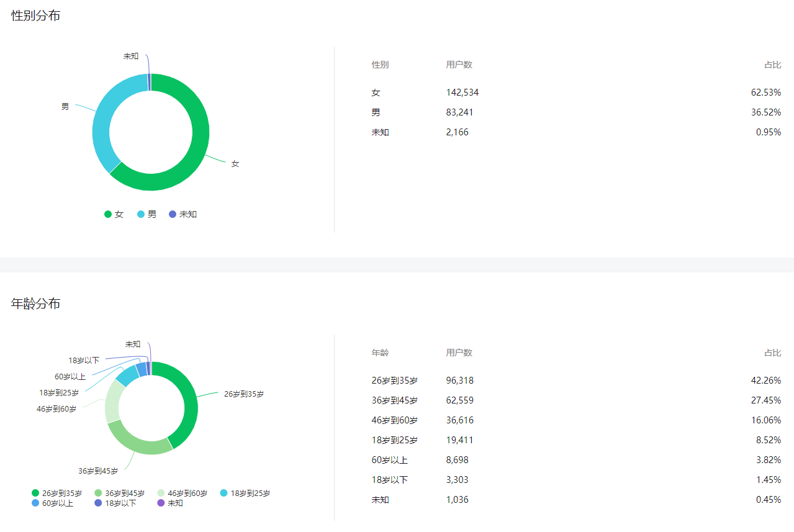794x532 pixels.
Task: Click the 性别 column header
Action: (x=380, y=65)
